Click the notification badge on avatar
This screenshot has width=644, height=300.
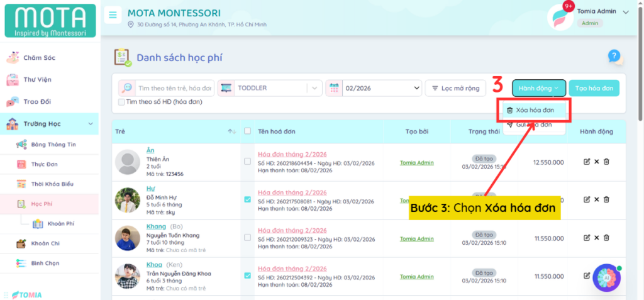pos(569,7)
